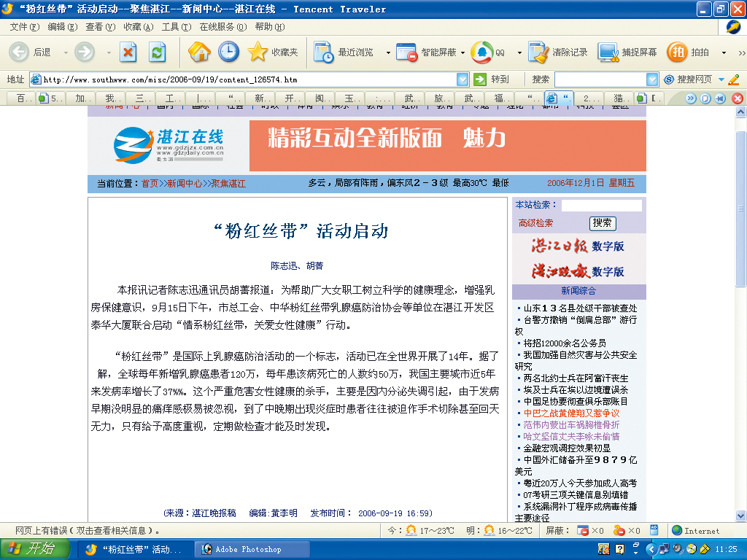This screenshot has width=747, height=560.
Task: Click the 捕捉屏幕 screen capture icon
Action: coord(627,52)
